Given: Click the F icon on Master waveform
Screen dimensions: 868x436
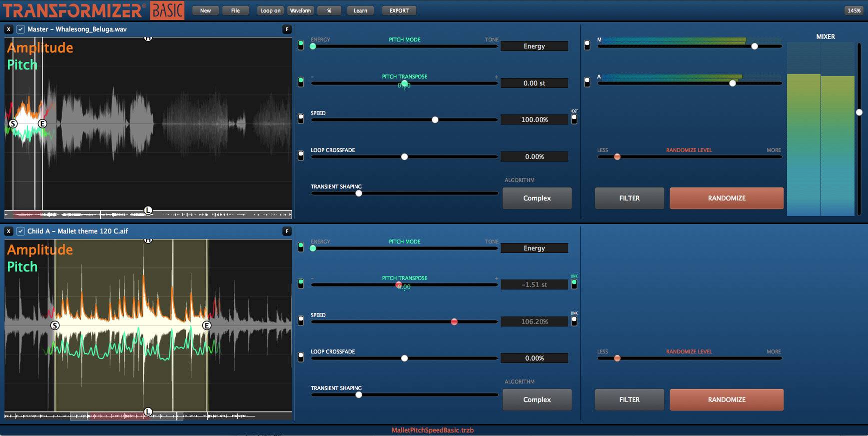Looking at the screenshot, I should [x=287, y=29].
